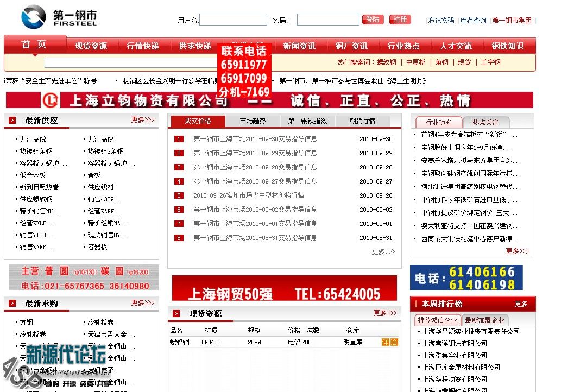Open the 钢铁知识 navigation menu

tap(508, 46)
